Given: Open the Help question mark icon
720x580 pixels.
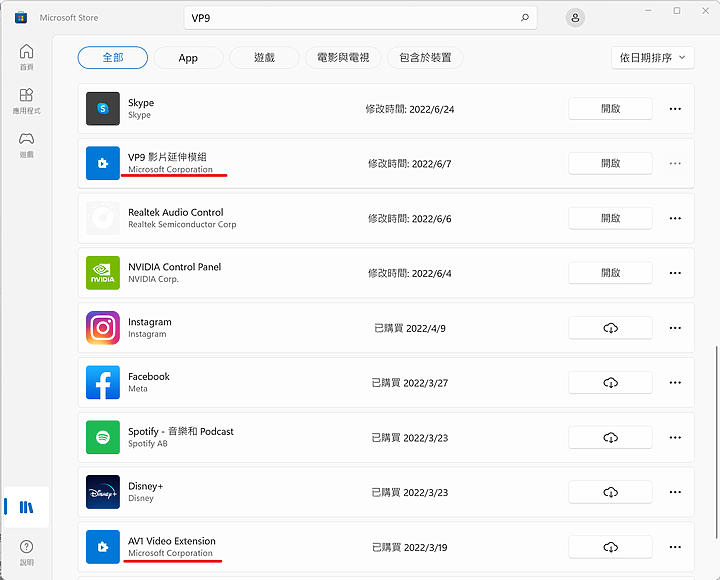Looking at the screenshot, I should pos(26,546).
